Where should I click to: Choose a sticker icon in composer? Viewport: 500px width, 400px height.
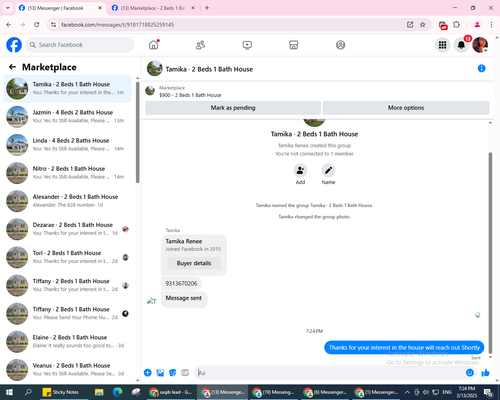coord(173,373)
